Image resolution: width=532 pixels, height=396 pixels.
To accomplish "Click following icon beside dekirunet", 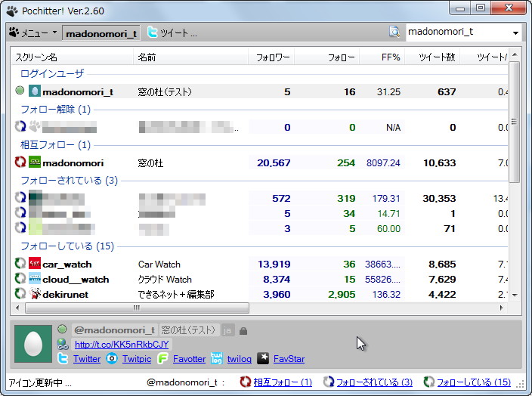I will pos(20,293).
